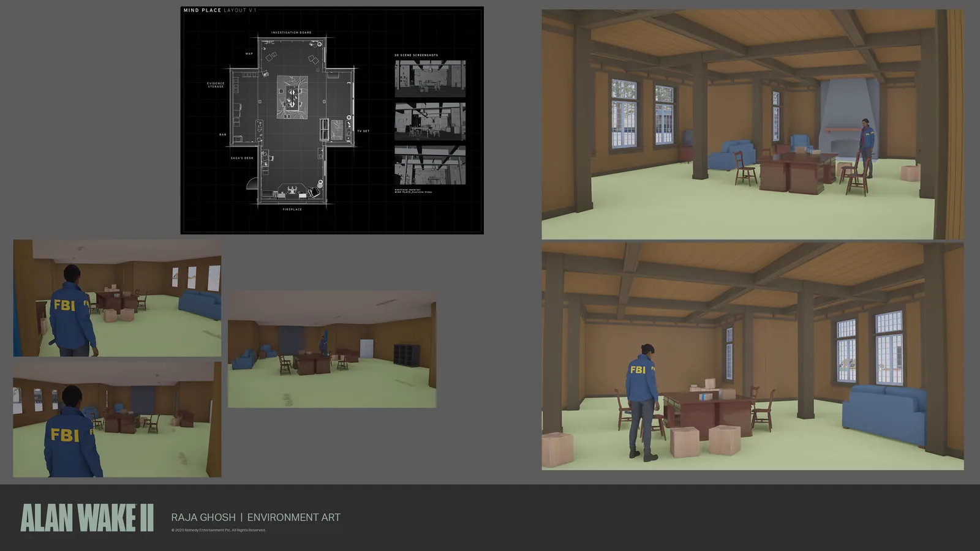Click the 'MIND PLACE_Overview Video' caption
The height and width of the screenshot is (551, 980).
tap(413, 191)
